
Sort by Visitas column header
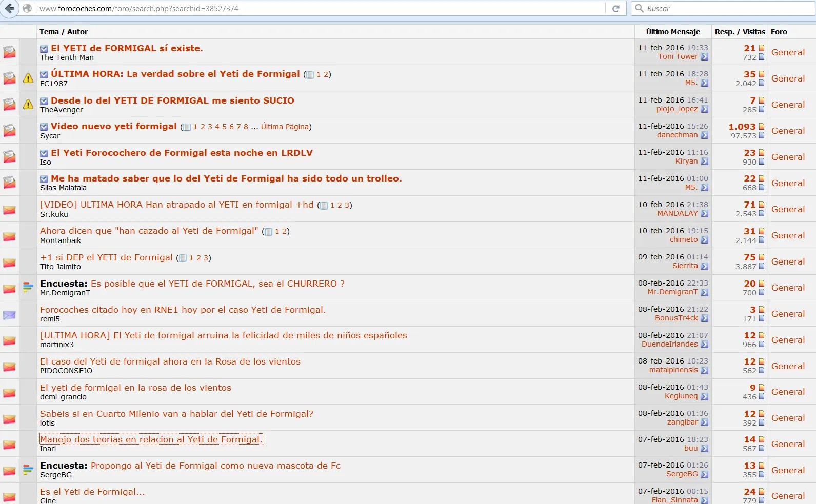click(x=754, y=32)
